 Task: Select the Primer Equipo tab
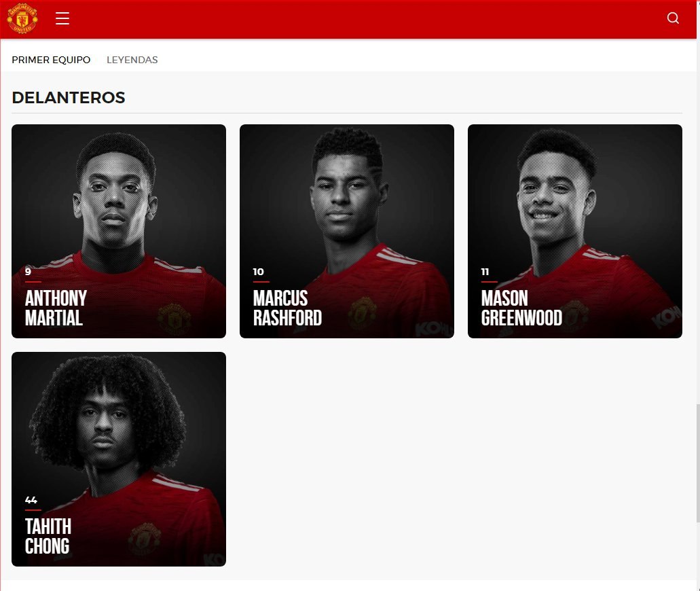pos(51,60)
